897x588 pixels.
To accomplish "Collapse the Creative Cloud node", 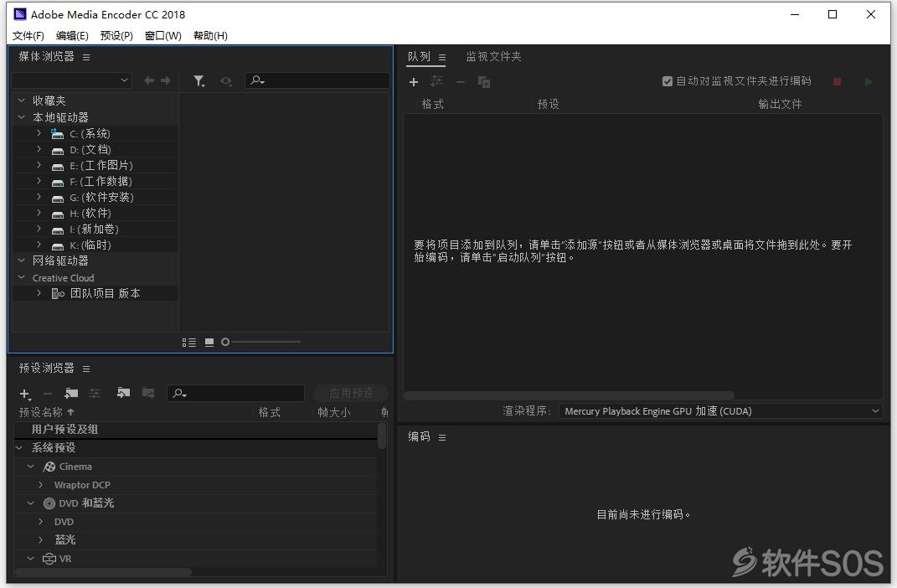I will point(21,277).
